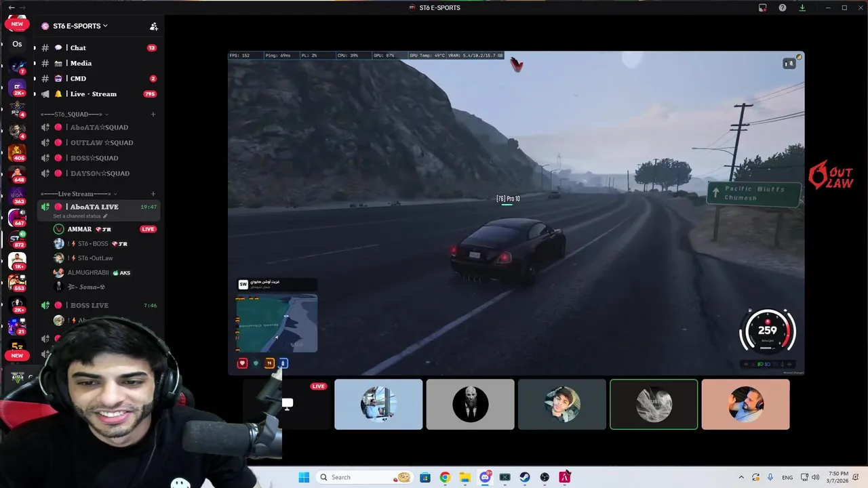The image size is (868, 488).
Task: Open AMMAR user in voice list
Action: tap(105, 229)
